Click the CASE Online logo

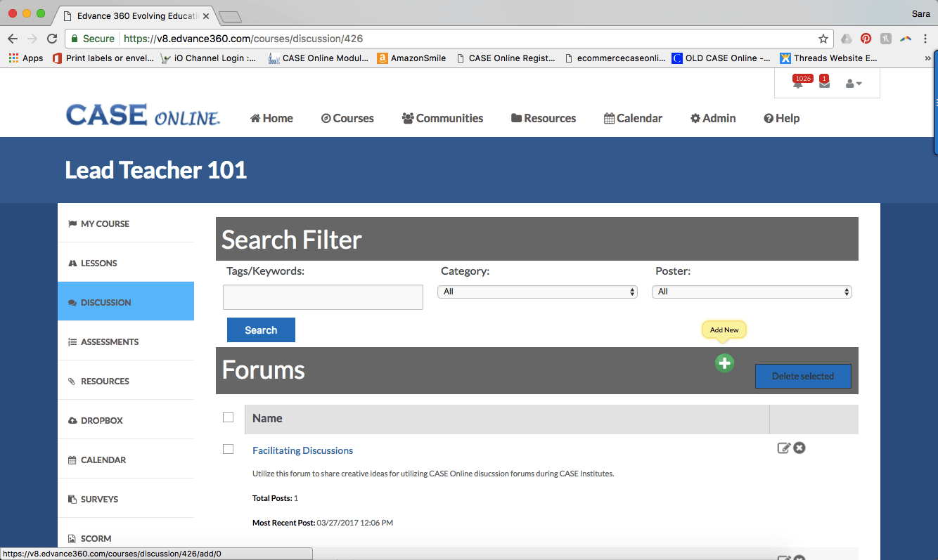(x=143, y=116)
